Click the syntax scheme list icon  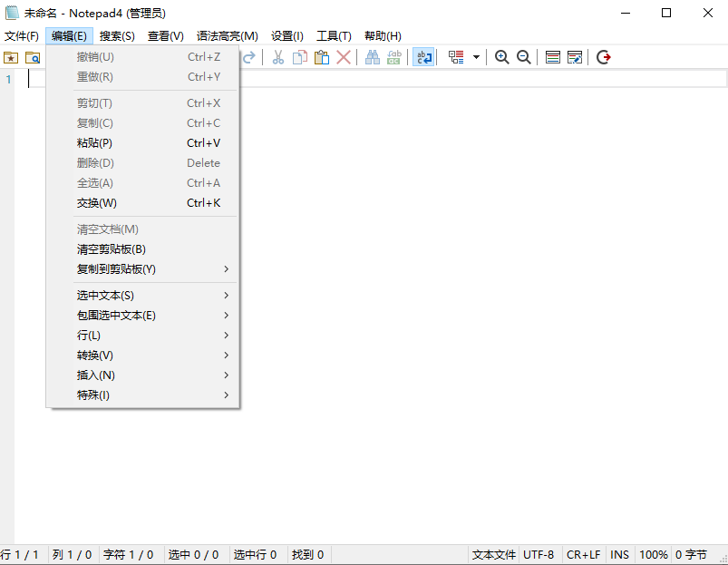pos(552,57)
